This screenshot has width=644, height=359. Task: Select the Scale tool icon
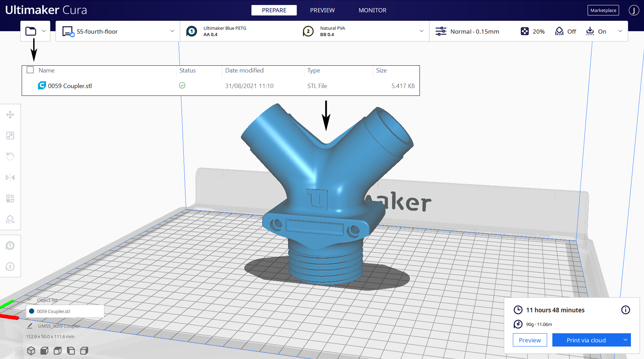click(10, 136)
